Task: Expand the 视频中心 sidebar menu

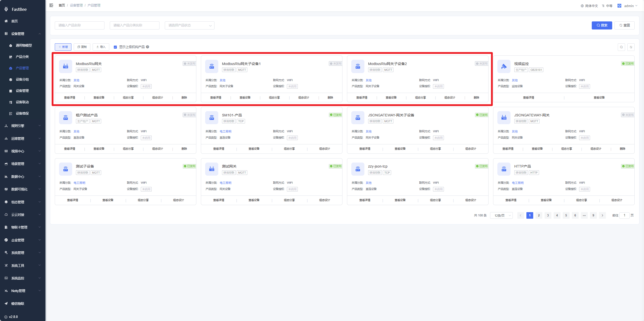Action: [x=23, y=151]
